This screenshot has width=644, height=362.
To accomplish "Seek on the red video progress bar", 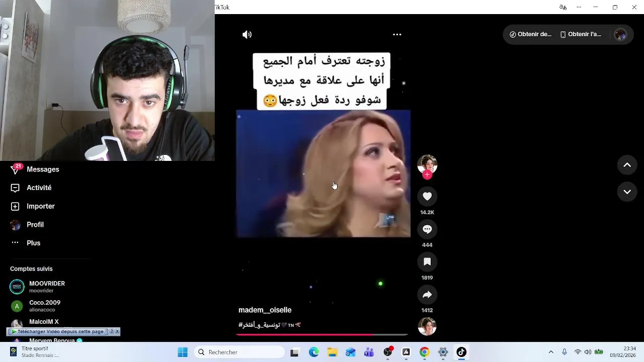I will [322, 334].
